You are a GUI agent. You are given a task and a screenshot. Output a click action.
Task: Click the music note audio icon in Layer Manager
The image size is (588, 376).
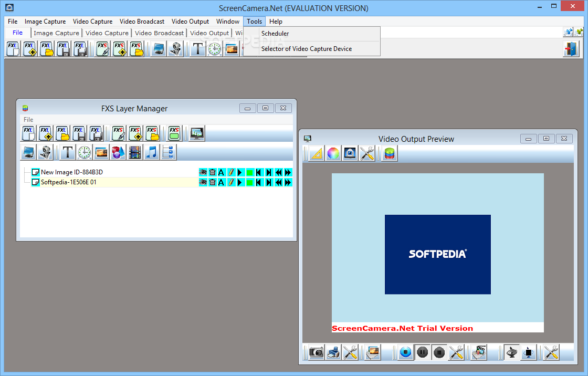[x=152, y=152]
